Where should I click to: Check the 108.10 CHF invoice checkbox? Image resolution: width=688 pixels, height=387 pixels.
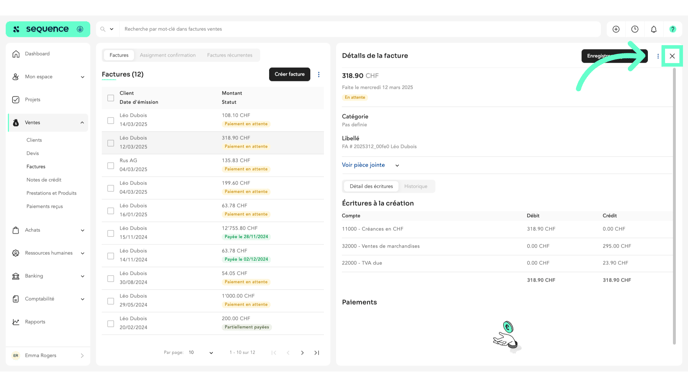click(x=111, y=120)
